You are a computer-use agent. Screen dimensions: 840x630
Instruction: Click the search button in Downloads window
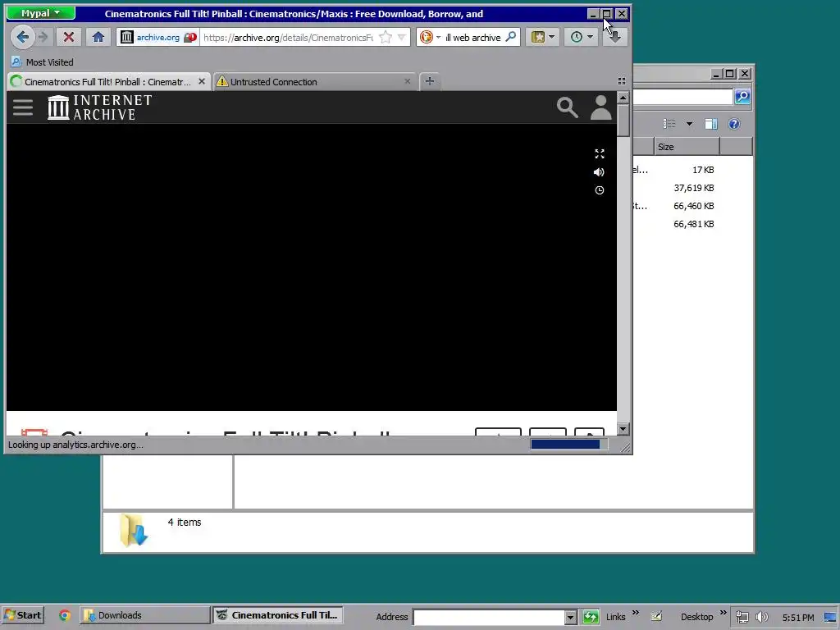pos(742,97)
